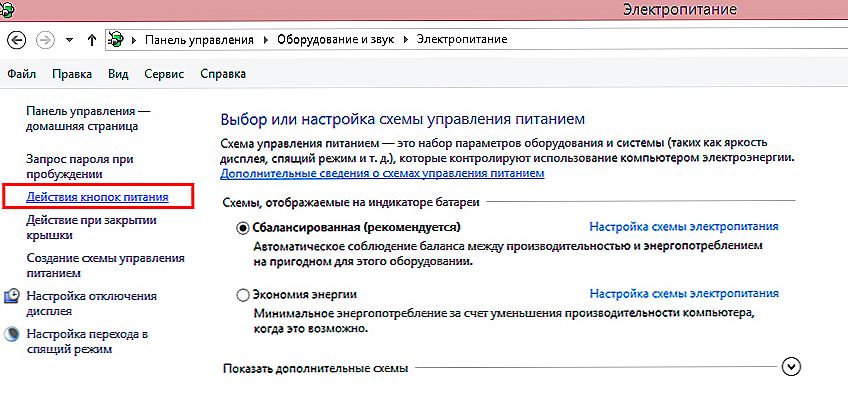Open the Сервис menu
Viewport: 848px width, 405px height.
[164, 74]
